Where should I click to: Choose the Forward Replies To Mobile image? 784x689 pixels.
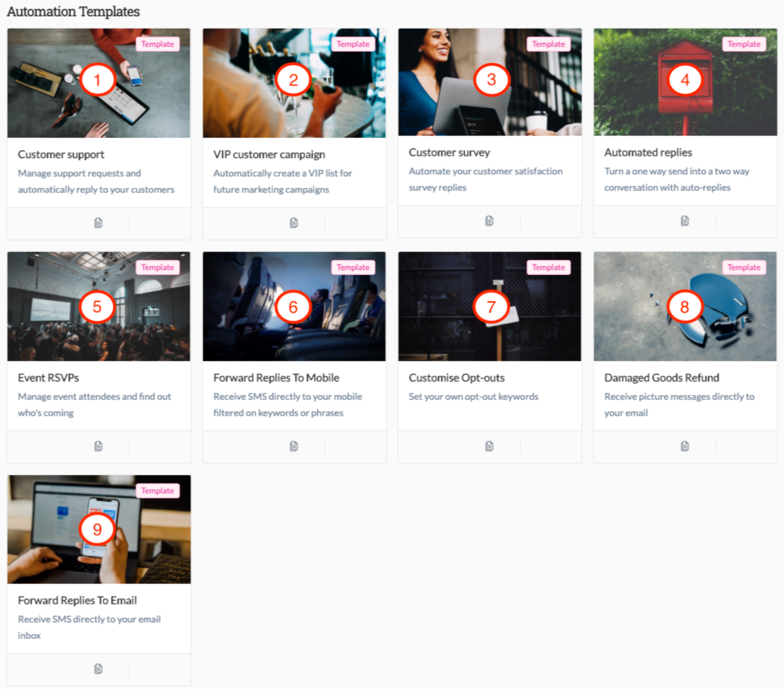pyautogui.click(x=294, y=307)
